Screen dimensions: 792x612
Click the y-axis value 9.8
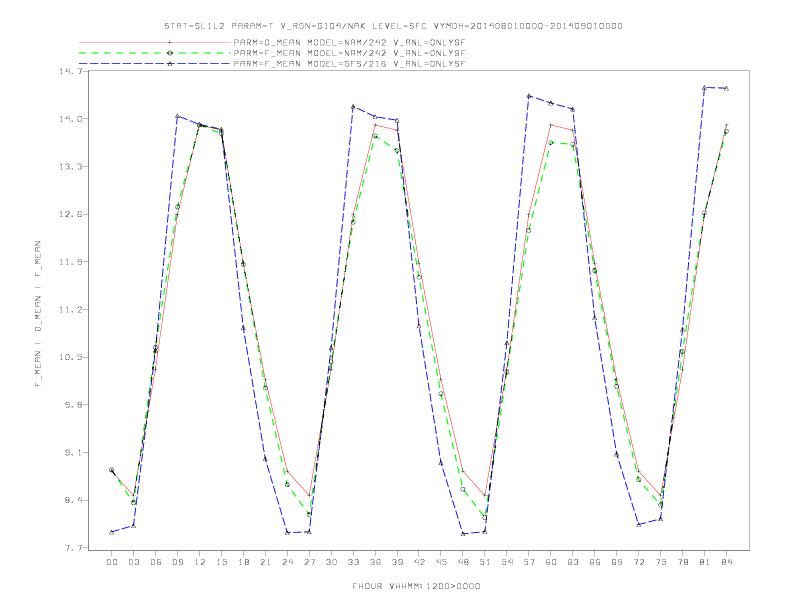pyautogui.click(x=73, y=404)
